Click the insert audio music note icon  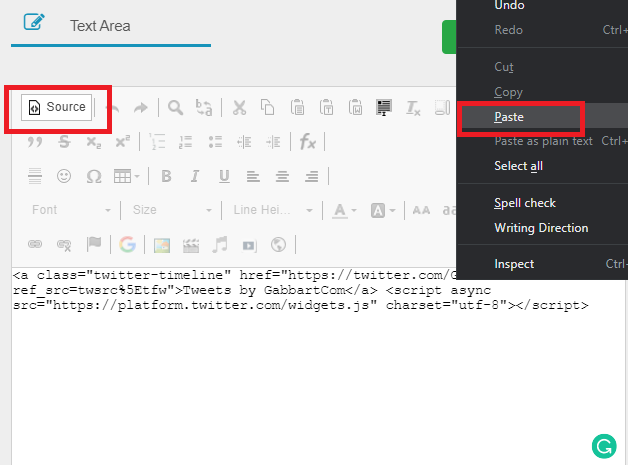[220, 244]
